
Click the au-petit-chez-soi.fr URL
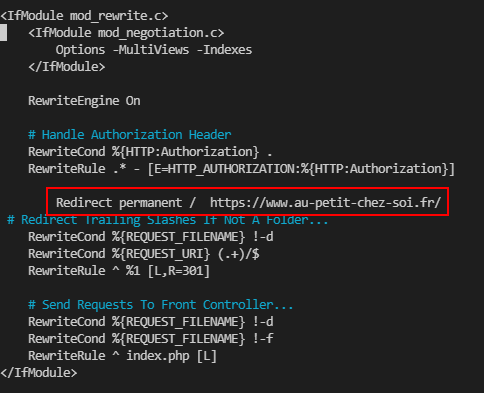[325, 203]
